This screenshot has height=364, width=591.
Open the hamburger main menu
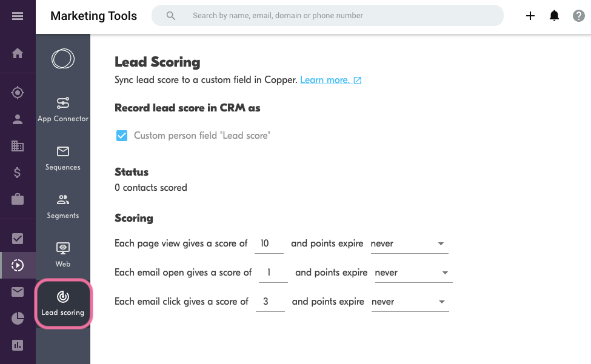(18, 16)
